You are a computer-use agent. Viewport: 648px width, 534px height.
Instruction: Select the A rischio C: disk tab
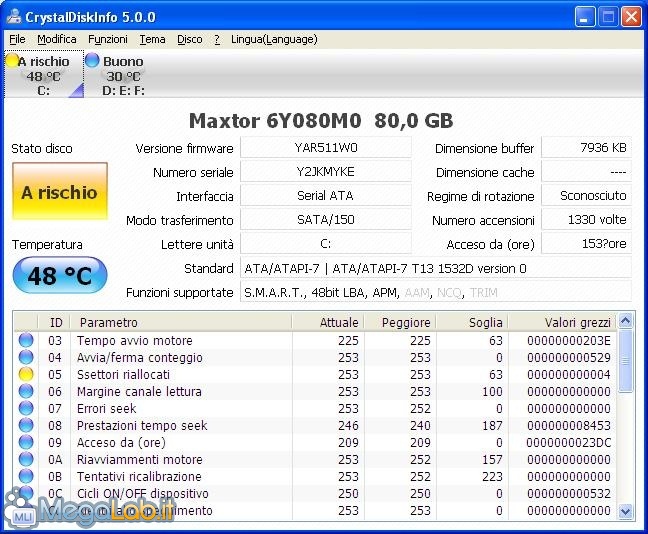pyautogui.click(x=44, y=74)
